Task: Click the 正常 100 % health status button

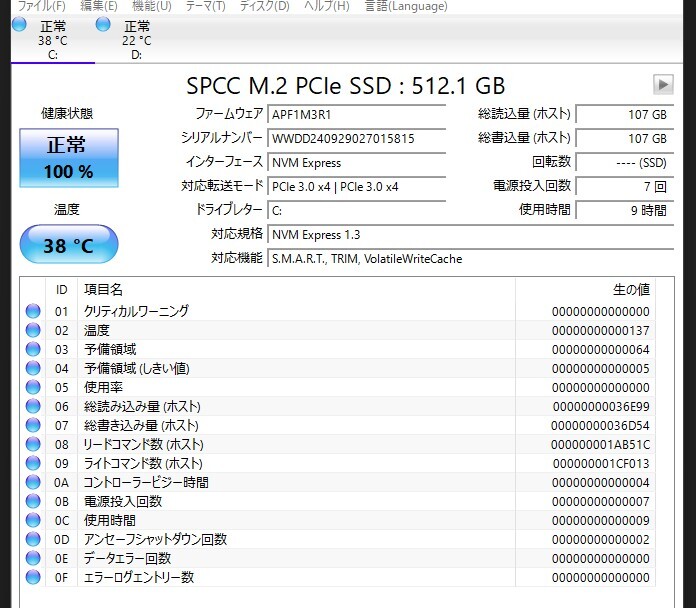Action: click(x=69, y=158)
